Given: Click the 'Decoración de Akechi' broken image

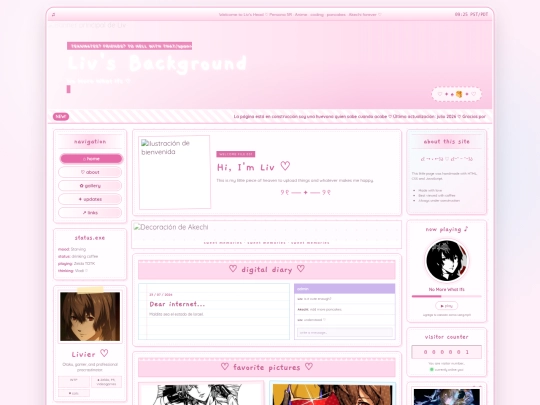Looking at the screenshot, I should click(x=171, y=227).
